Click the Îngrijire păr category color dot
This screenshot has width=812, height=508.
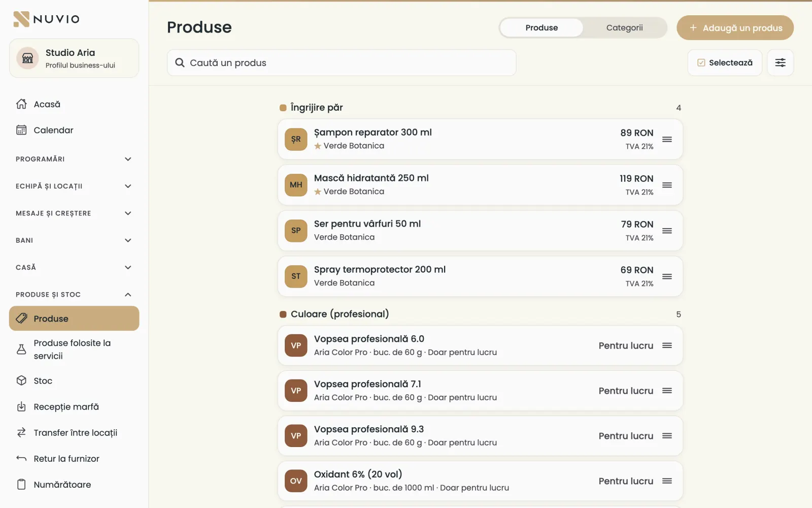(283, 108)
